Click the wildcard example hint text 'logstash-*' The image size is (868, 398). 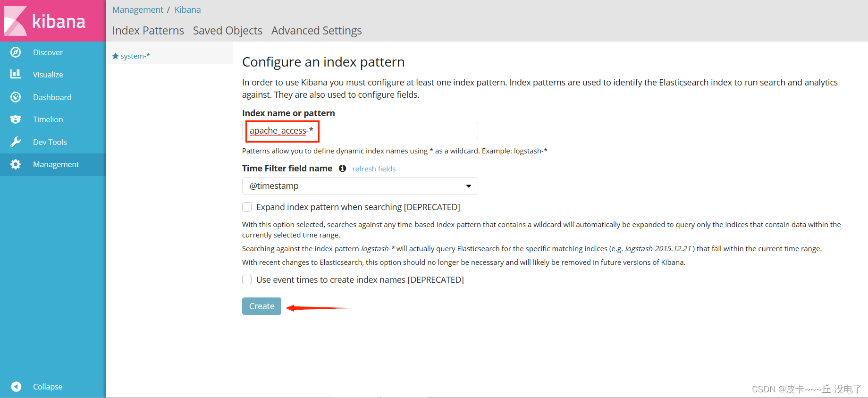click(x=531, y=151)
